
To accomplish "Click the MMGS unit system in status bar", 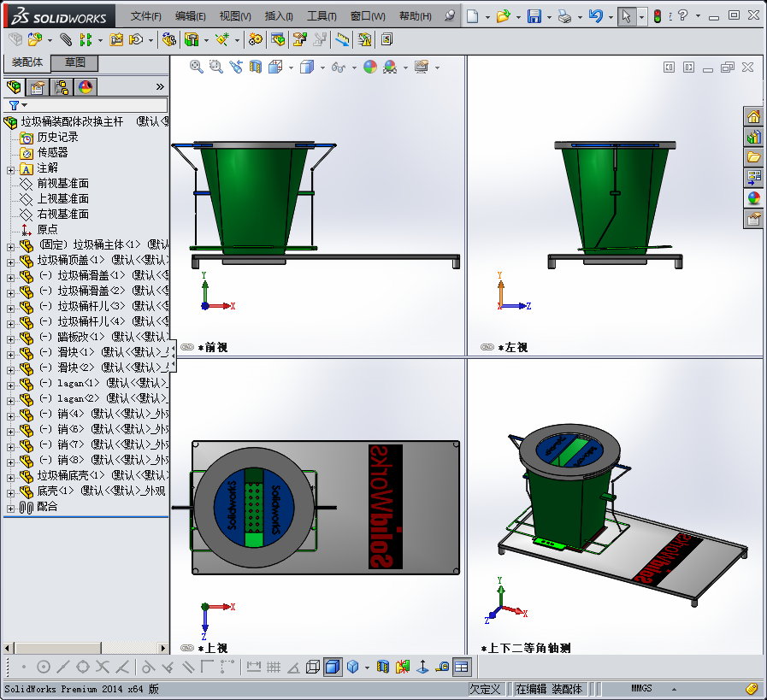I will (x=640, y=688).
